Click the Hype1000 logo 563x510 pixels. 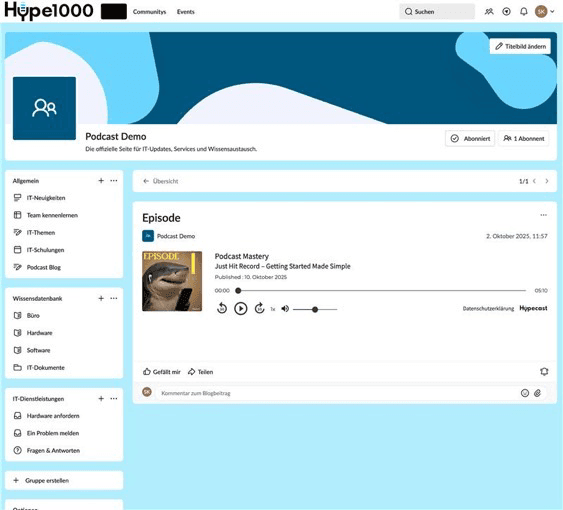point(49,10)
